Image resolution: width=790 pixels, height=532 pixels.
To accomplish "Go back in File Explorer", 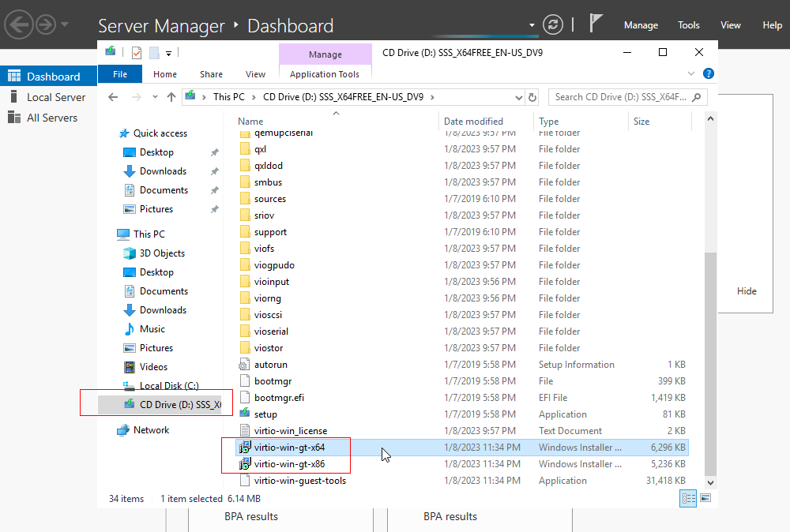I will click(113, 97).
